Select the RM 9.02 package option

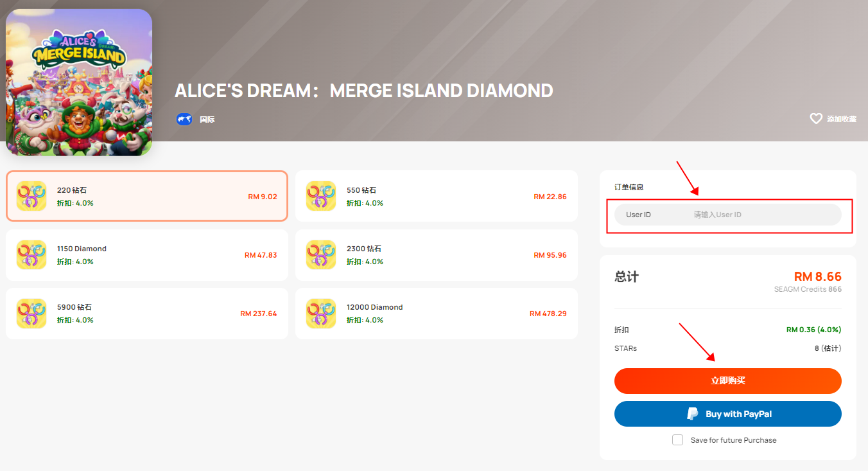147,196
